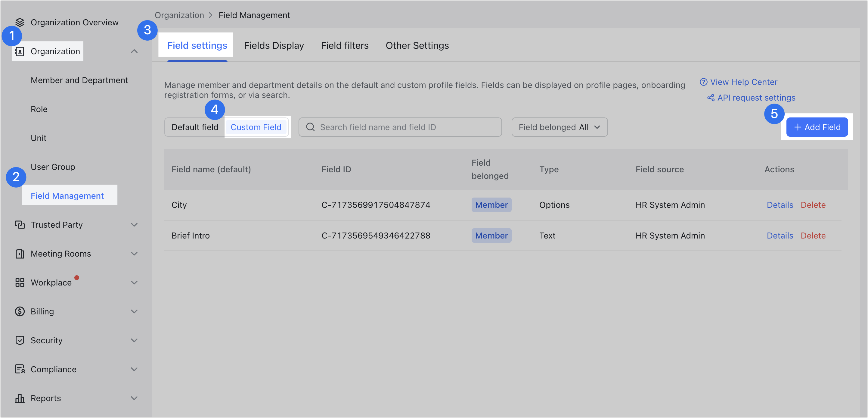The image size is (868, 418).
Task: Click the Field source column header
Action: [659, 169]
